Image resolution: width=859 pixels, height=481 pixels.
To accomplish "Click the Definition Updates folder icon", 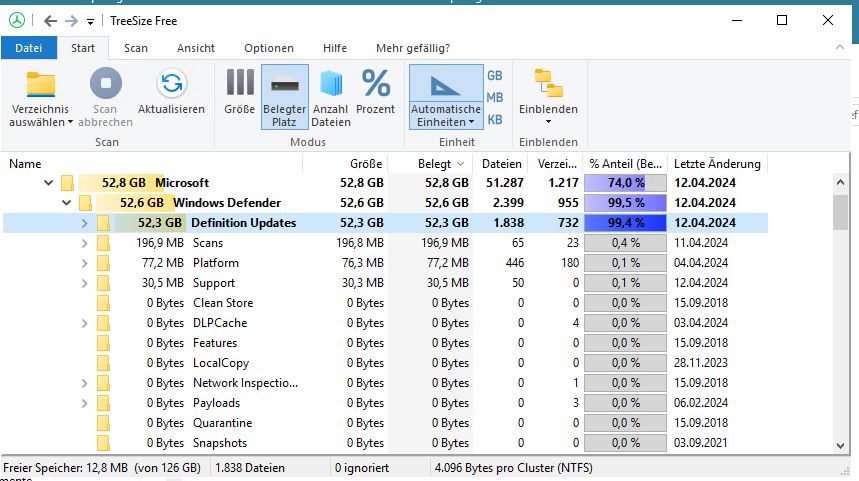I will [103, 223].
